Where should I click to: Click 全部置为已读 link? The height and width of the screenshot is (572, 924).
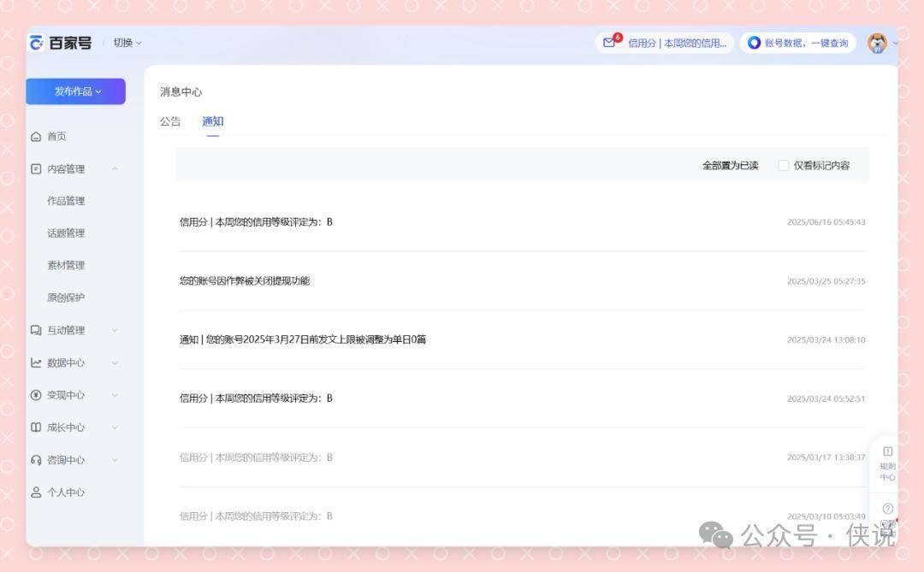(x=730, y=166)
